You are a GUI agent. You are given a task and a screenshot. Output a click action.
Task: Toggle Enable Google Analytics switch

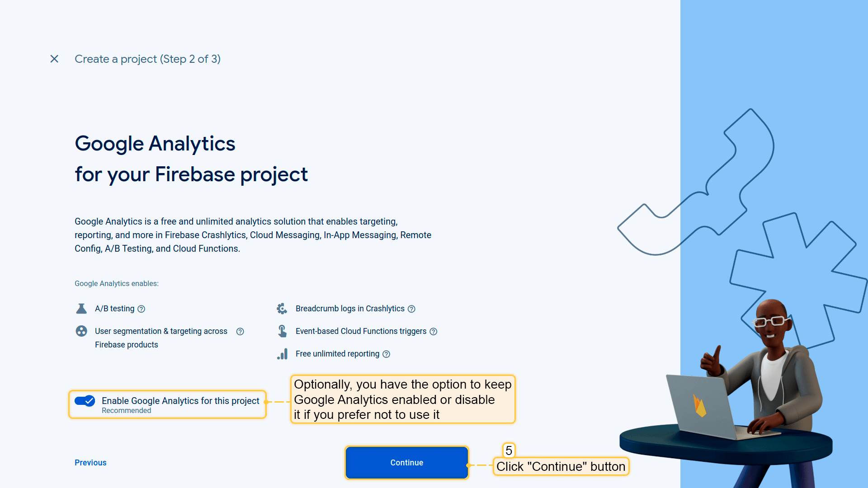click(85, 401)
